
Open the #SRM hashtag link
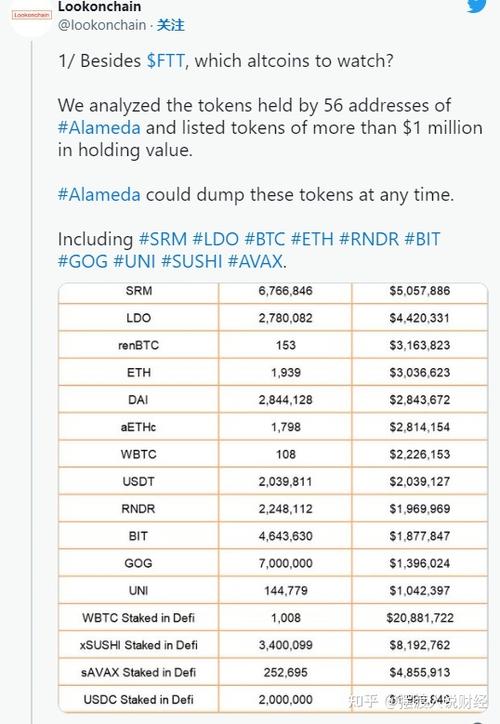163,239
